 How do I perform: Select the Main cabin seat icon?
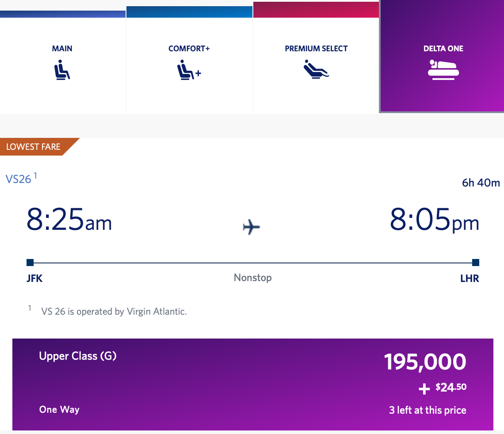coord(62,70)
